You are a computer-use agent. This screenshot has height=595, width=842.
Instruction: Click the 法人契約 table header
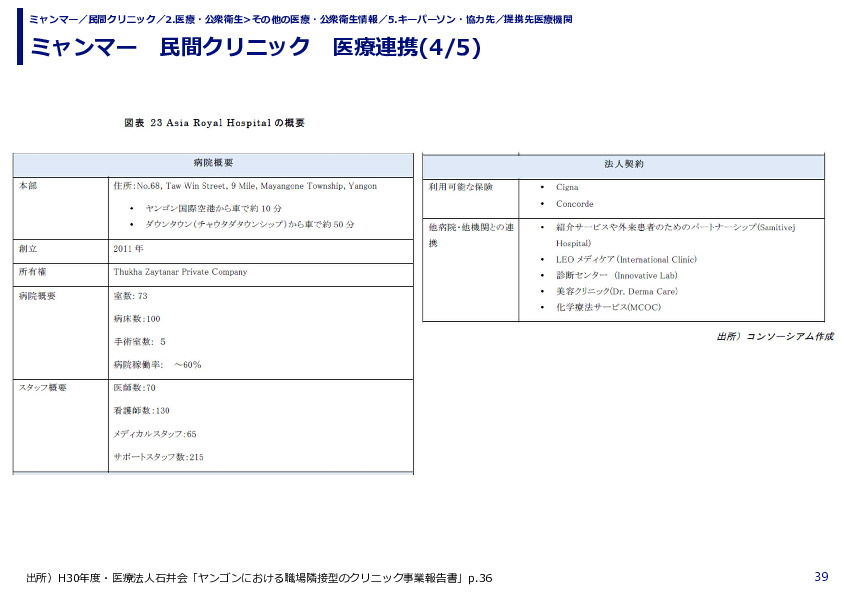pos(623,164)
